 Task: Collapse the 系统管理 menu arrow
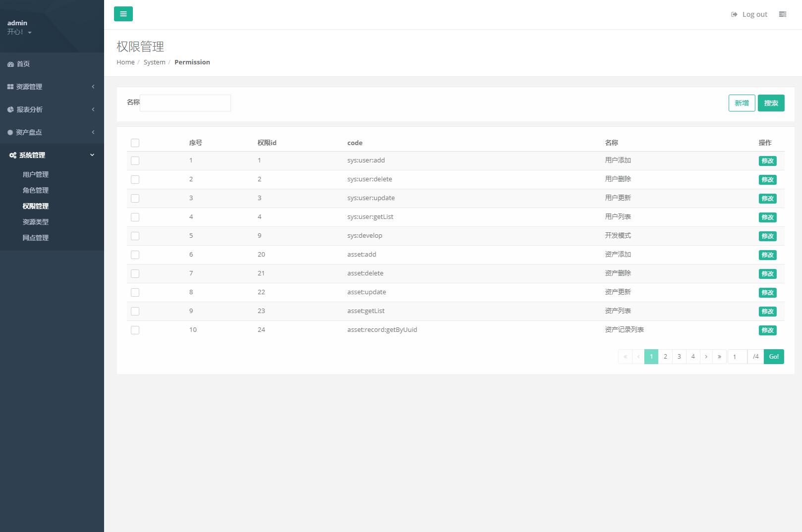point(92,155)
